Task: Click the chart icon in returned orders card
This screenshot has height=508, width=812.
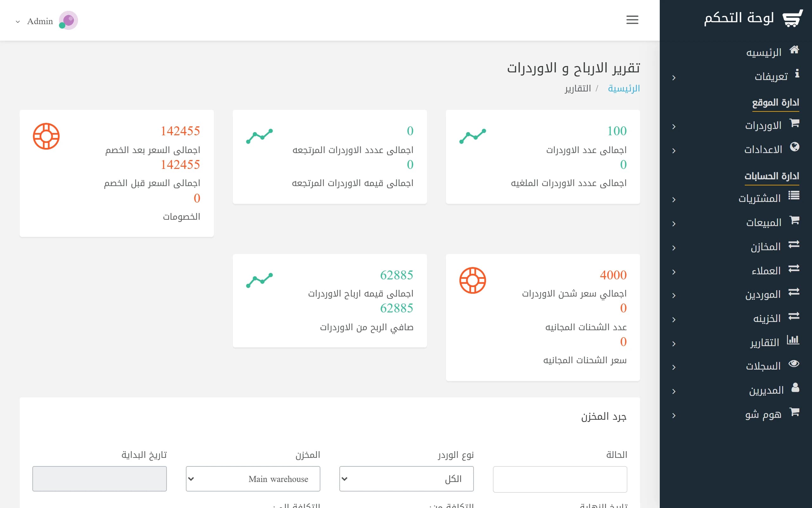Action: pyautogui.click(x=259, y=136)
